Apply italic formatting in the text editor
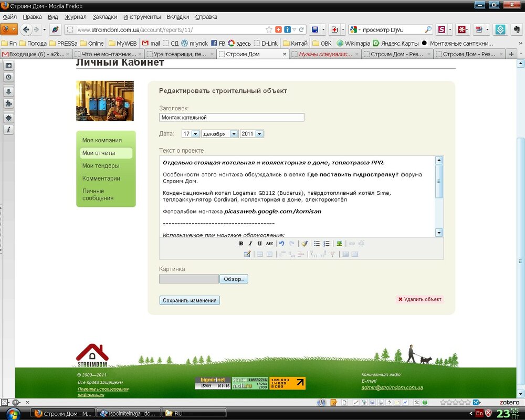 pyautogui.click(x=250, y=244)
